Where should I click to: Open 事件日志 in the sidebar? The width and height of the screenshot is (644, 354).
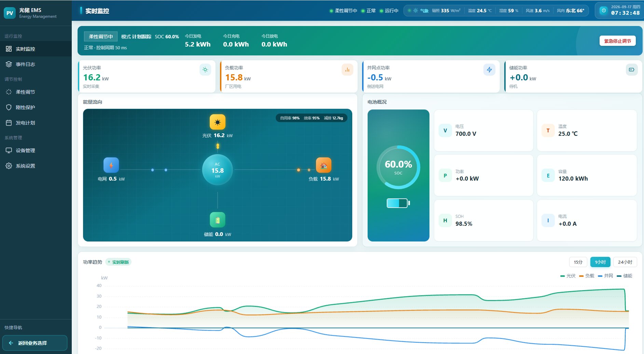[36, 64]
